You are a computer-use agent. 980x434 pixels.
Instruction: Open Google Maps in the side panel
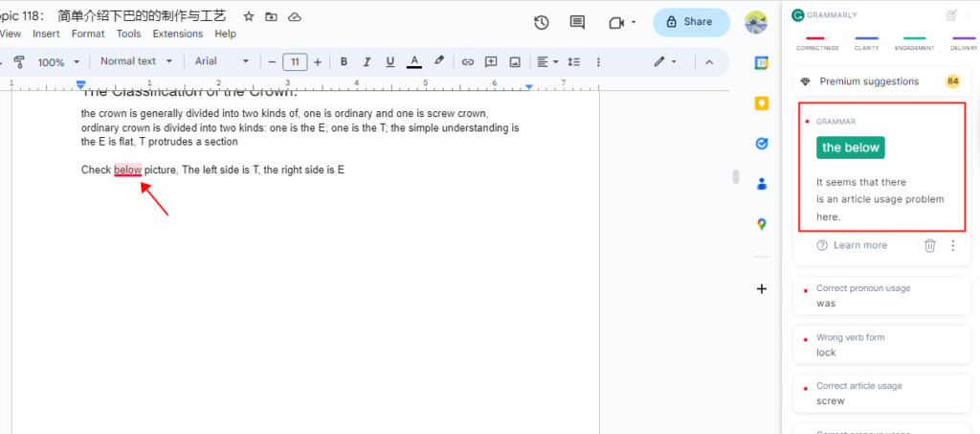pyautogui.click(x=761, y=224)
